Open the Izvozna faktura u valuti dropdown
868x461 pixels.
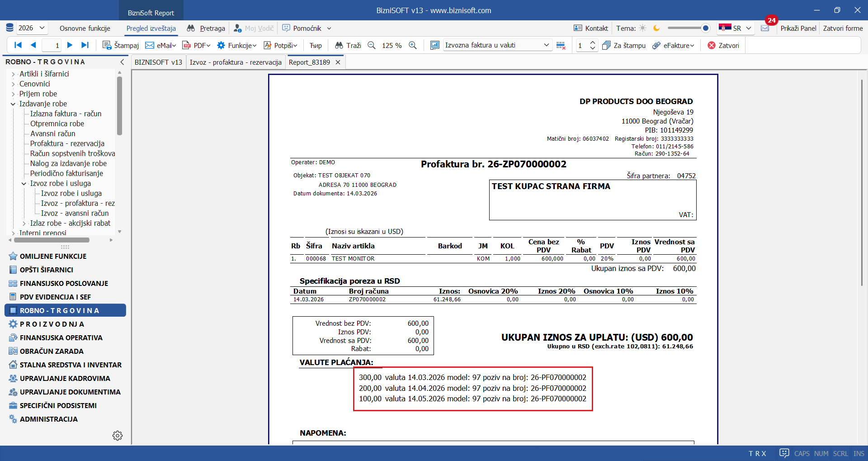click(546, 45)
